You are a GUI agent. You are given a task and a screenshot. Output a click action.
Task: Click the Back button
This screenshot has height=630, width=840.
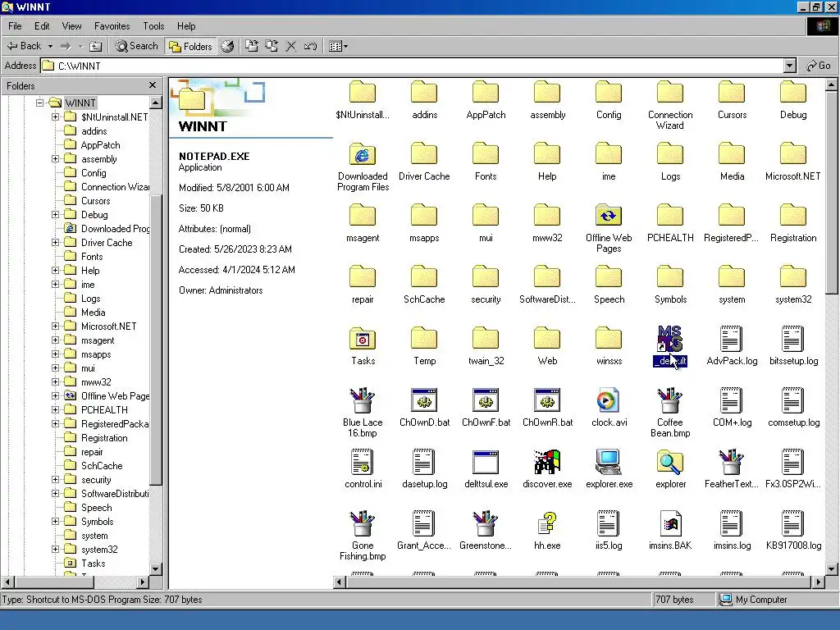pos(25,46)
